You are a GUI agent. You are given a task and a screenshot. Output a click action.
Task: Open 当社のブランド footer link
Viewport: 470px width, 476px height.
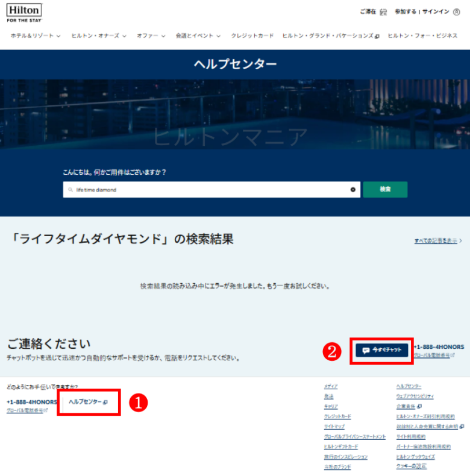coord(337,467)
